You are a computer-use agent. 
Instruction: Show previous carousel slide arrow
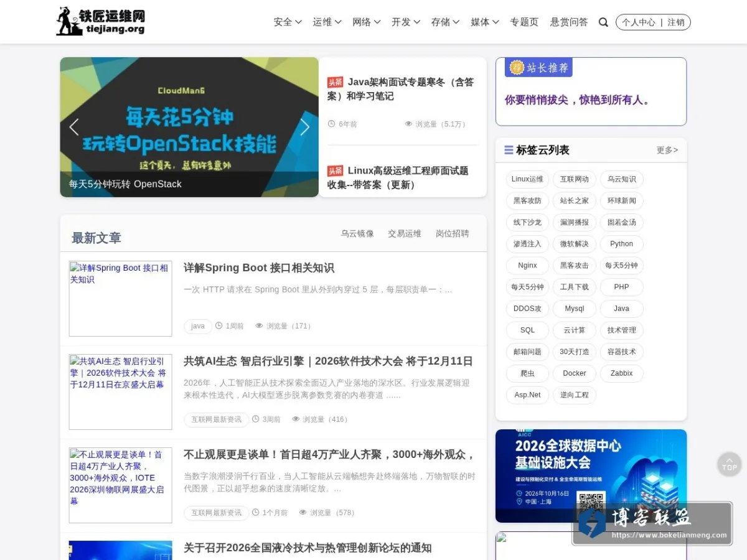pos(74,127)
